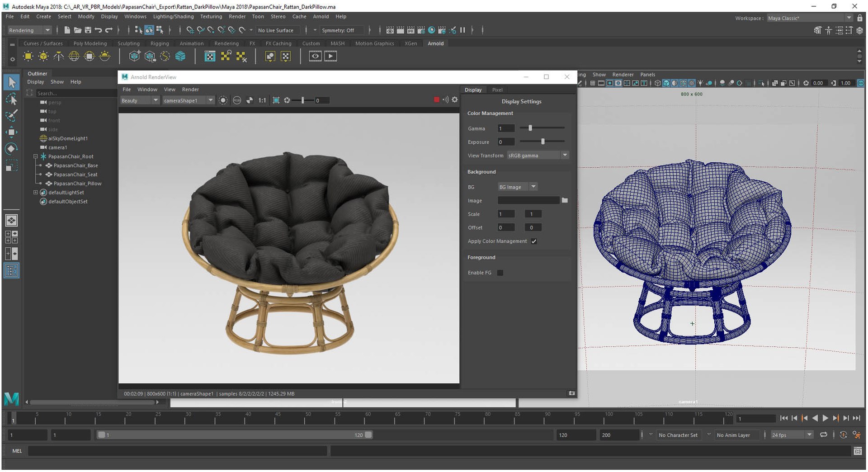The height and width of the screenshot is (472, 868).
Task: Click the No Anim Layer button
Action: pos(733,435)
